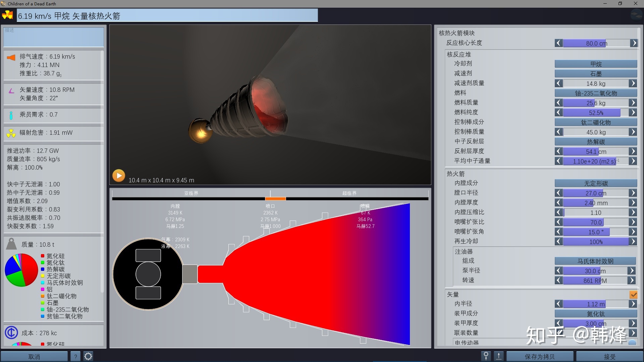Click the 取消 cancel button
Image resolution: width=644 pixels, height=362 pixels.
(x=34, y=356)
